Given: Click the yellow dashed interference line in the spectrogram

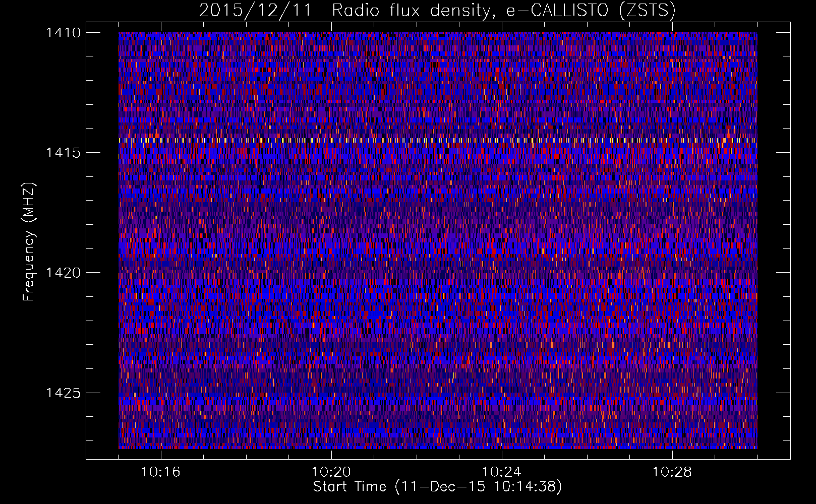Looking at the screenshot, I should [x=438, y=140].
